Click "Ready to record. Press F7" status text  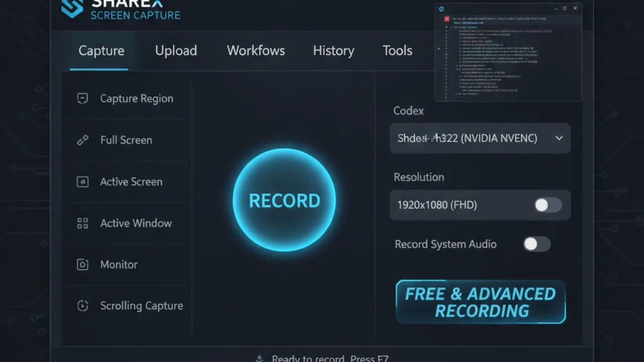(330, 359)
